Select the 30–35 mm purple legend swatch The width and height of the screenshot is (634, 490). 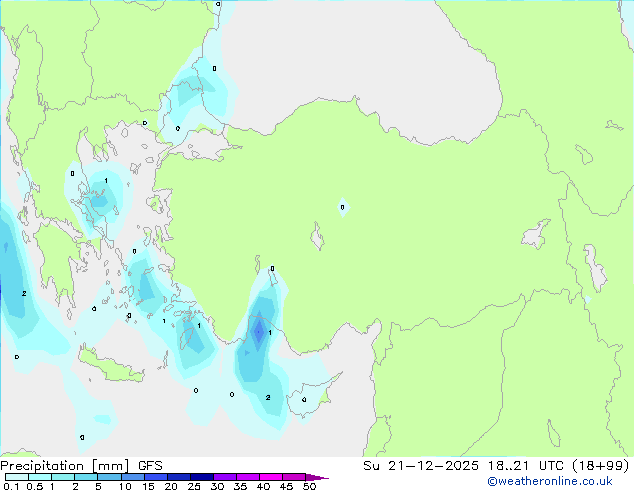(x=224, y=477)
